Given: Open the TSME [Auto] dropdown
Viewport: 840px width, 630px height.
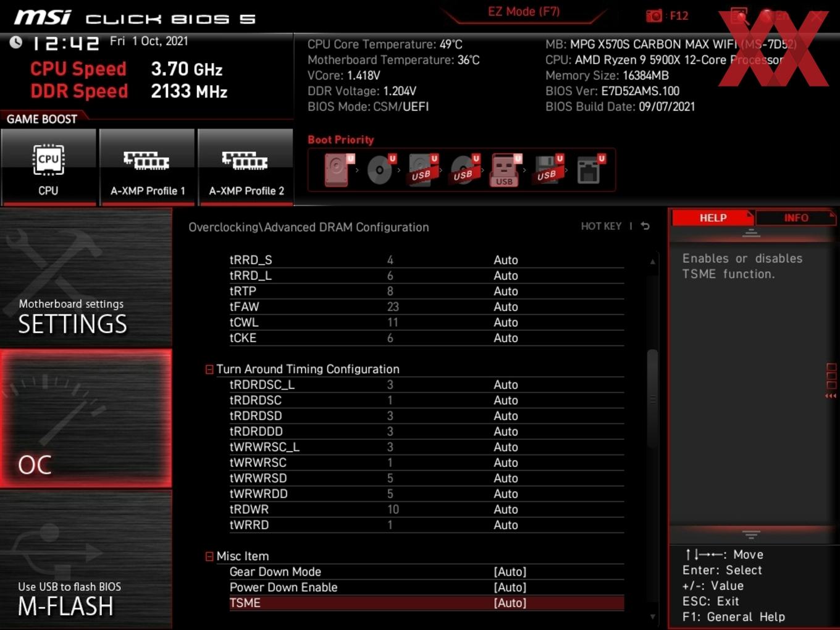Looking at the screenshot, I should coord(510,603).
